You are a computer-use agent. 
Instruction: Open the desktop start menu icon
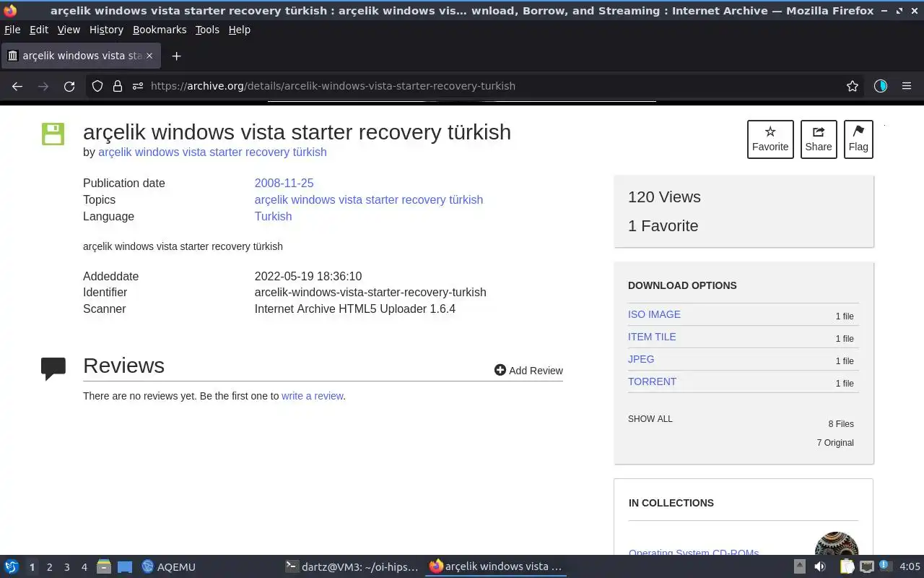click(12, 566)
